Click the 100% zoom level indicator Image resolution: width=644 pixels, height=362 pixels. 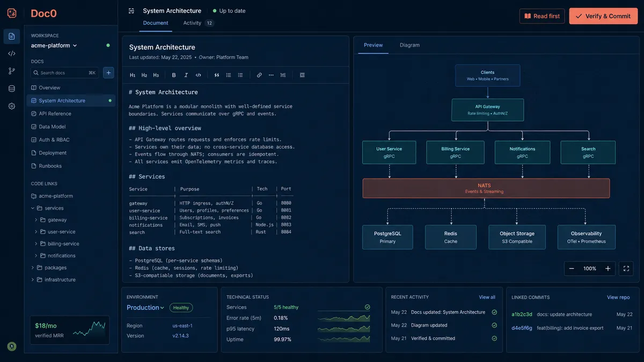pos(590,269)
